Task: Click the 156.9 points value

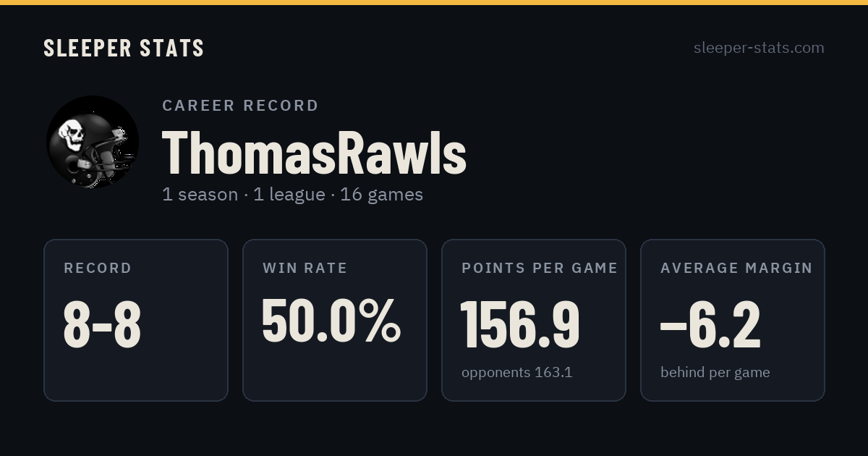Action: 521,324
